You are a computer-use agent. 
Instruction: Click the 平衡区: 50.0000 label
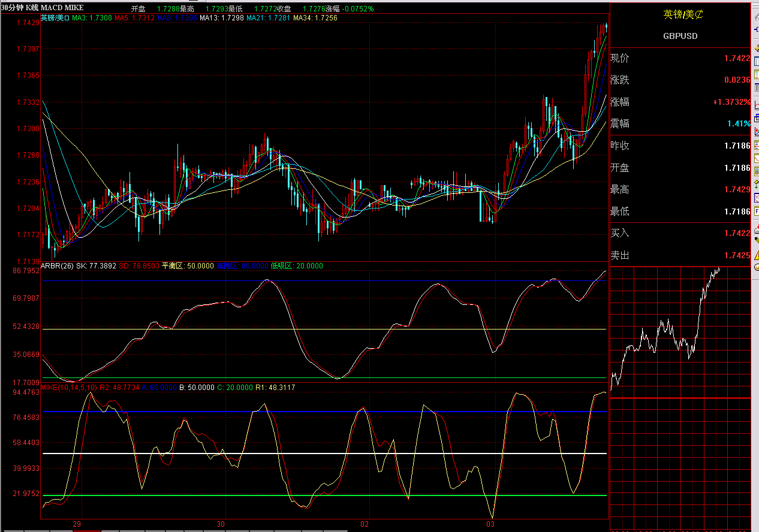[x=188, y=266]
